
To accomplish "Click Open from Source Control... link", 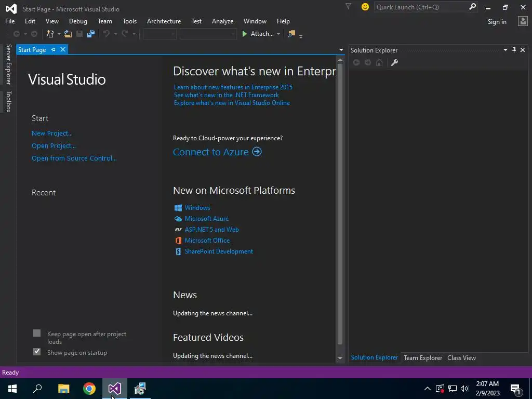I will point(74,158).
